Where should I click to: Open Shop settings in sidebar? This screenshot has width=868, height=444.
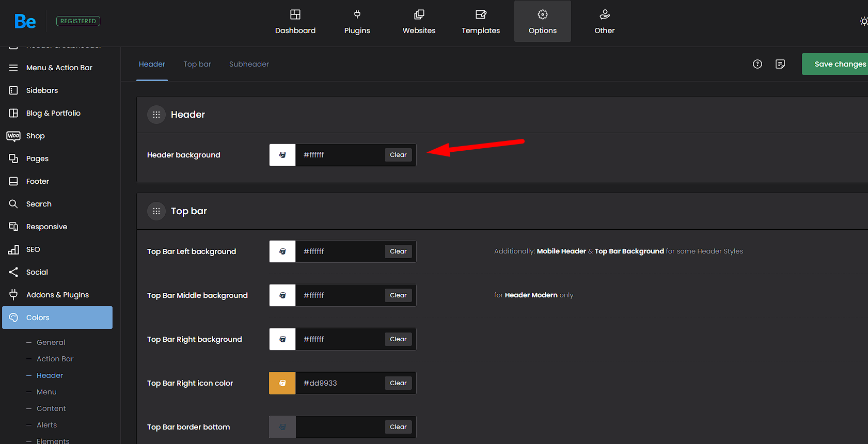(x=57, y=136)
